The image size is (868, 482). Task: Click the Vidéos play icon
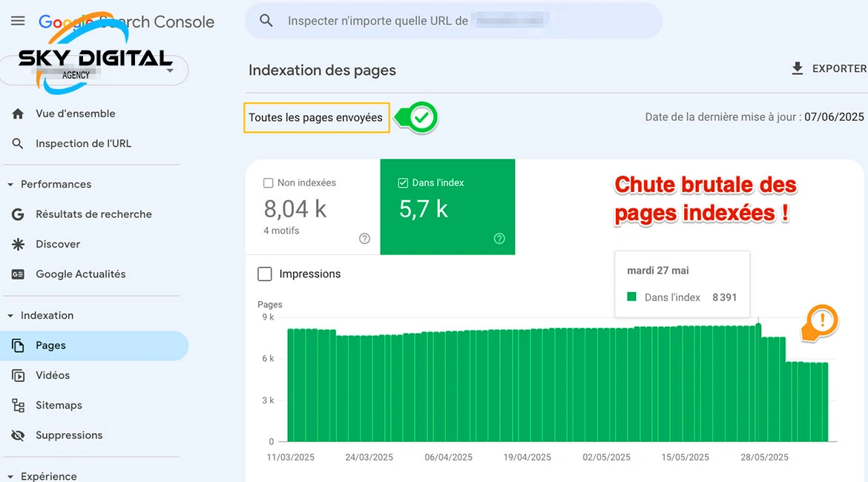click(x=18, y=376)
